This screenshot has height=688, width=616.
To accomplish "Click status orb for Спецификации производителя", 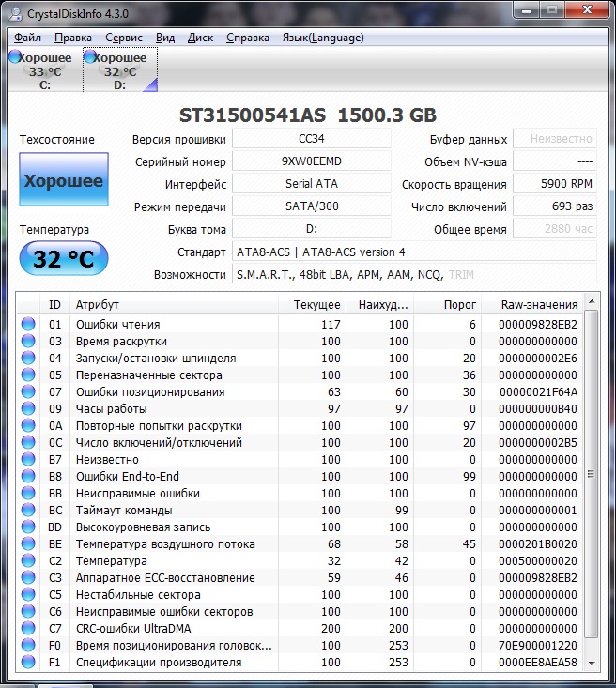I will (x=28, y=662).
